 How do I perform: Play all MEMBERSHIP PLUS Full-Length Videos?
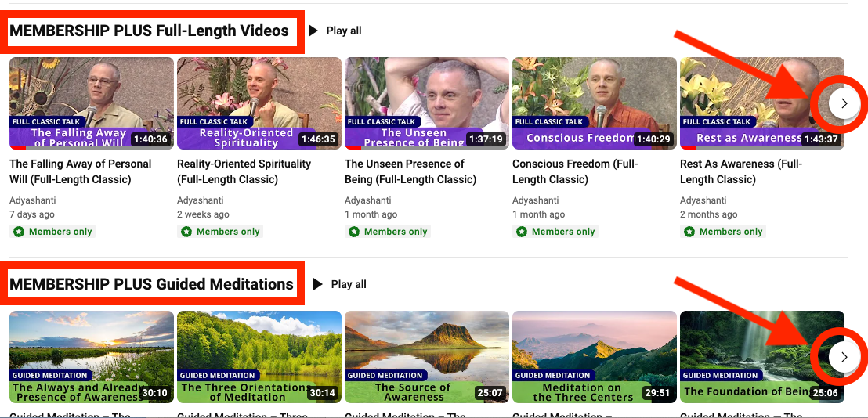coord(335,31)
